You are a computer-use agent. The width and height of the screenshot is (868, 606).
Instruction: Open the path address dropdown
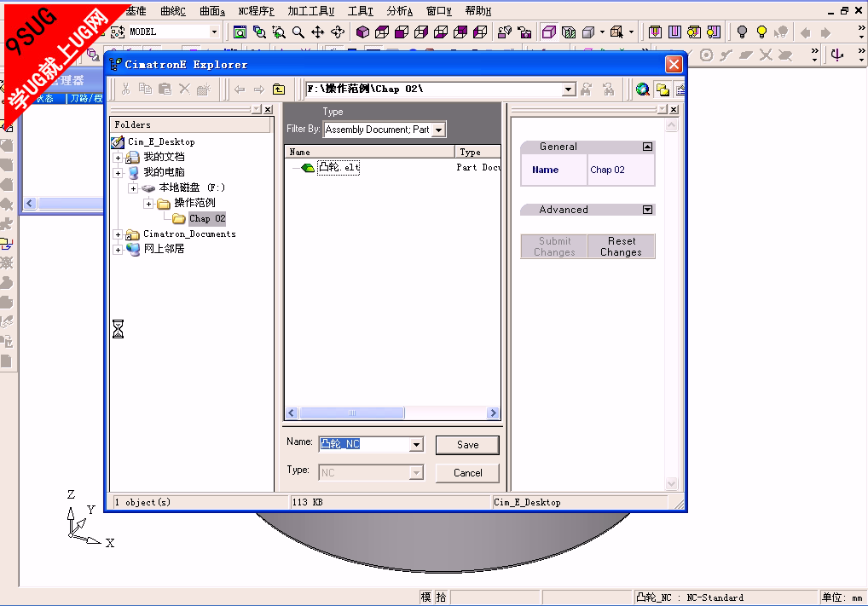coord(569,89)
